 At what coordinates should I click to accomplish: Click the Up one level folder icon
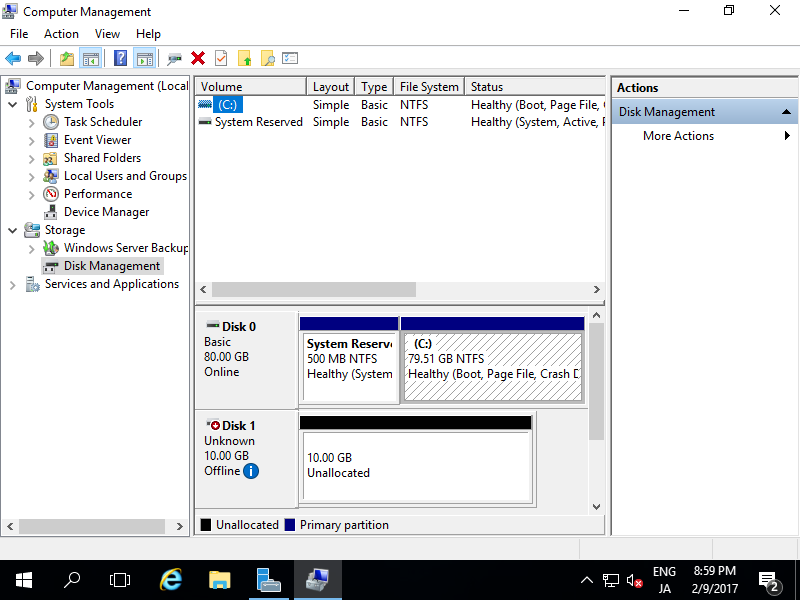67,59
